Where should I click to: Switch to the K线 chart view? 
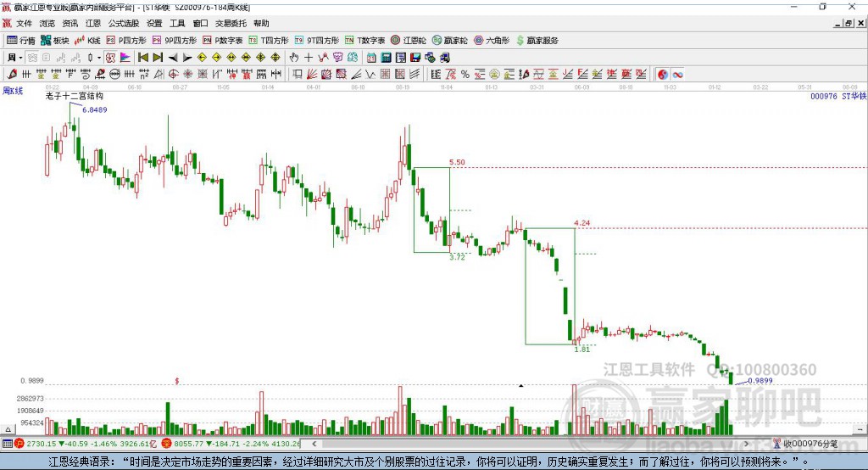pyautogui.click(x=87, y=41)
